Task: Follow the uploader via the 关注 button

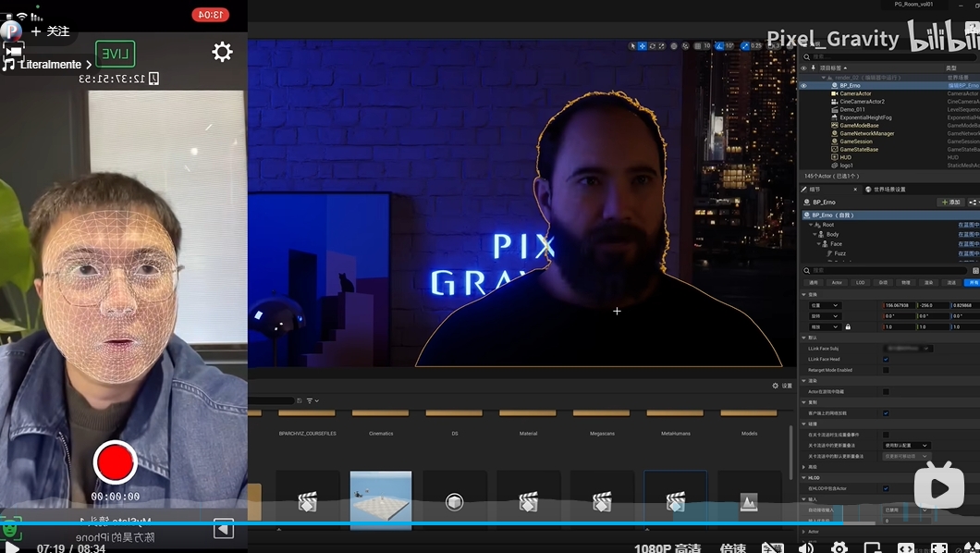Action: pyautogui.click(x=51, y=31)
